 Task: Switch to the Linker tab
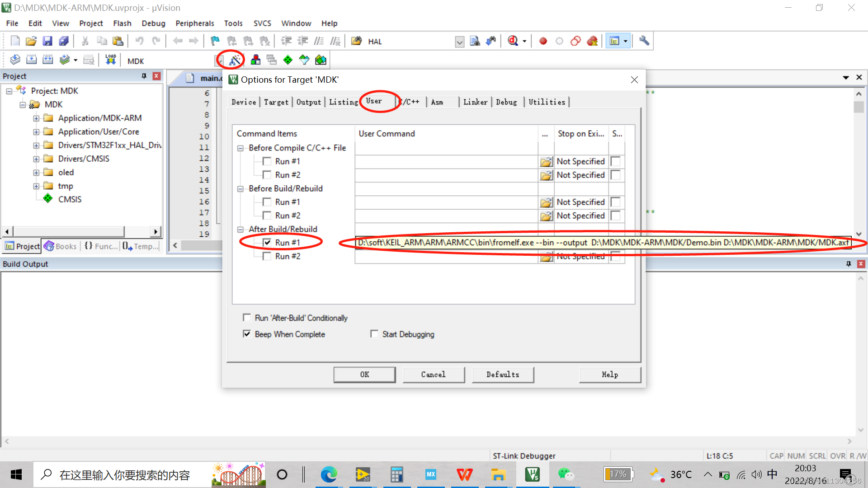(475, 102)
